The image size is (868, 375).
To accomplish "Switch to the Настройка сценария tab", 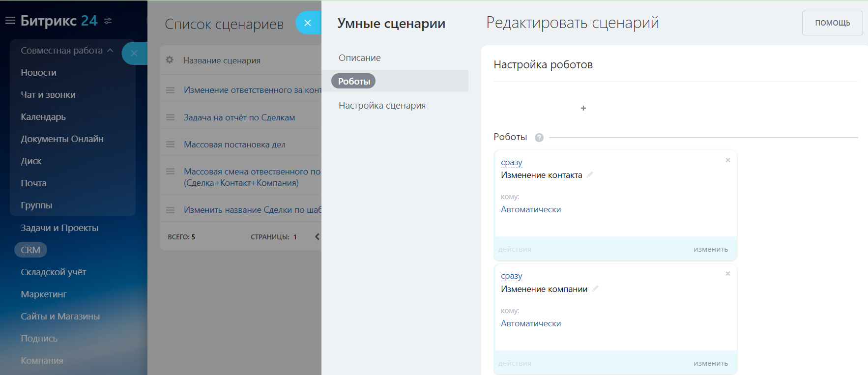I will tap(382, 106).
